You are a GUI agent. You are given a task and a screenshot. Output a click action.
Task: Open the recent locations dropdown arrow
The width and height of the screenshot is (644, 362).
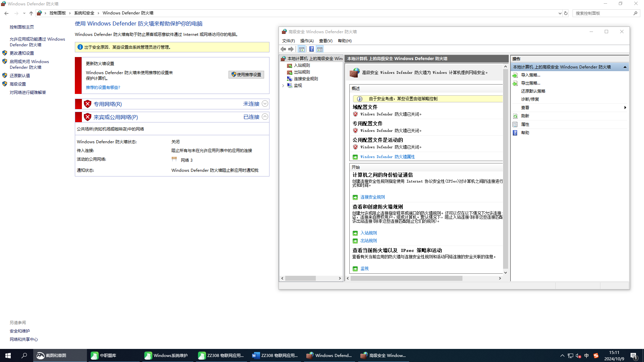pos(24,13)
